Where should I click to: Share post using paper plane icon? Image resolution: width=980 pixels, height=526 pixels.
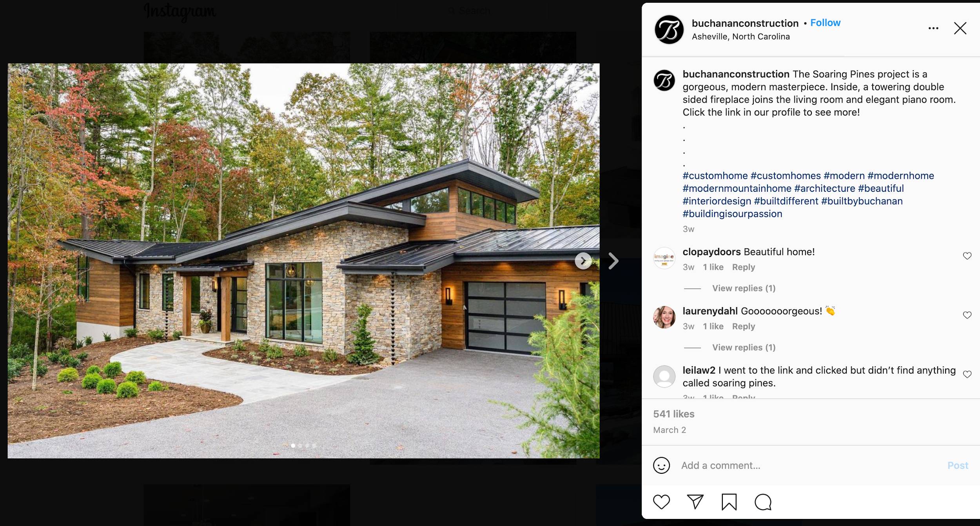[695, 502]
